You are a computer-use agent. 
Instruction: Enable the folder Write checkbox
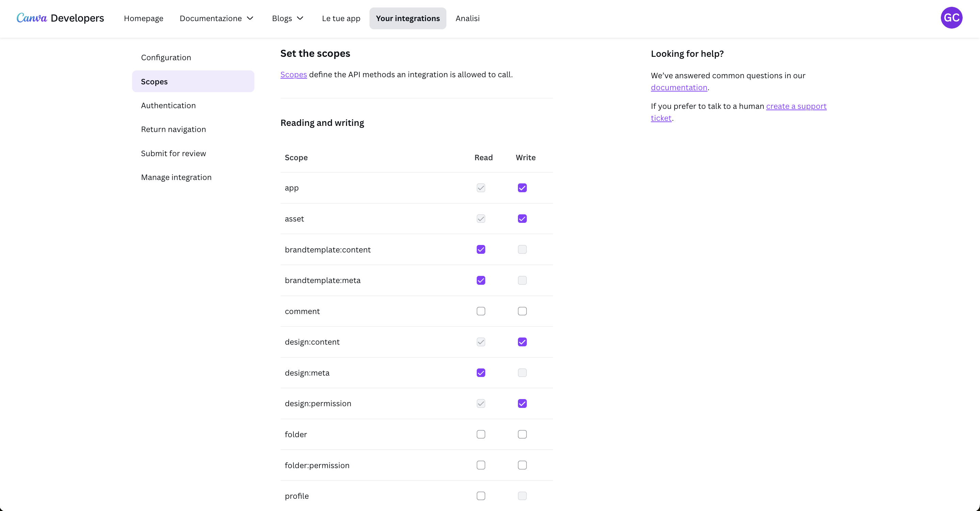point(522,434)
